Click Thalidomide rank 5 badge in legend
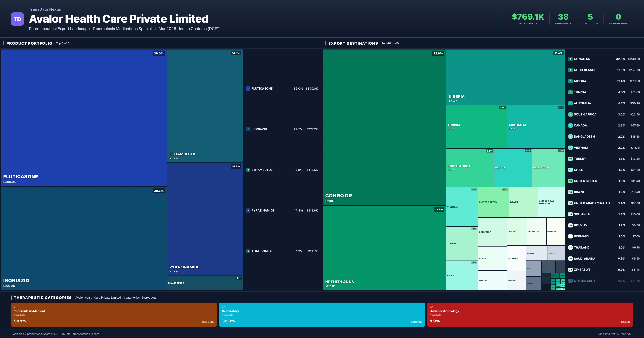The width and height of the screenshot is (644, 338). point(248,251)
